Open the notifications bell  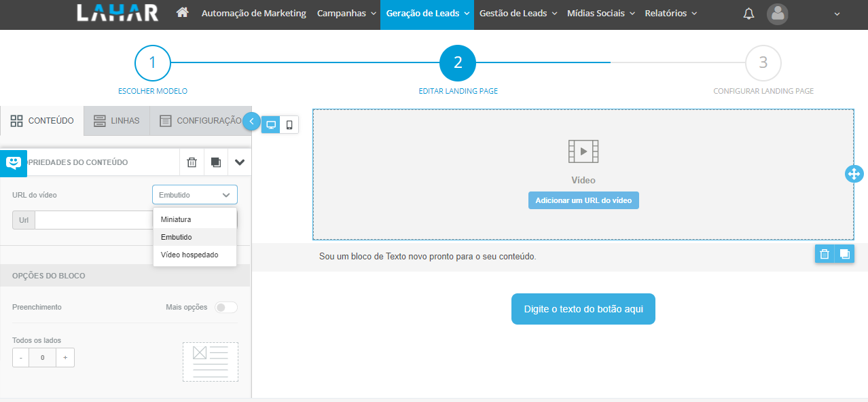point(748,14)
